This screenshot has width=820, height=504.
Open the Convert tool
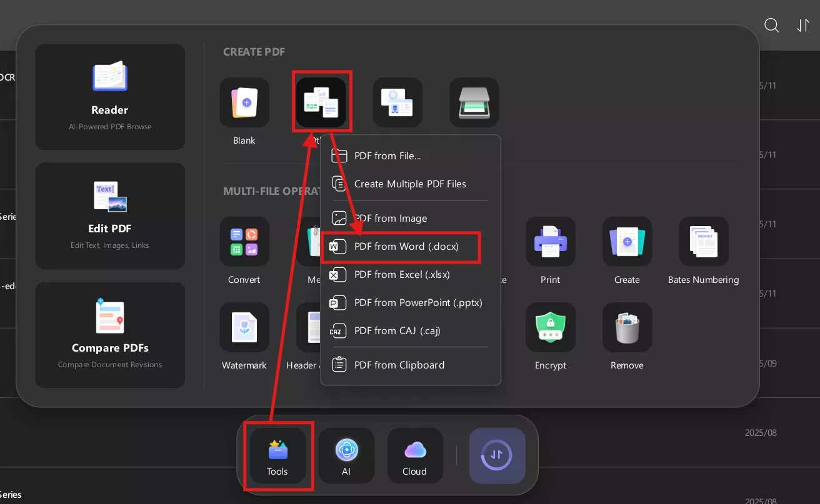(x=244, y=242)
